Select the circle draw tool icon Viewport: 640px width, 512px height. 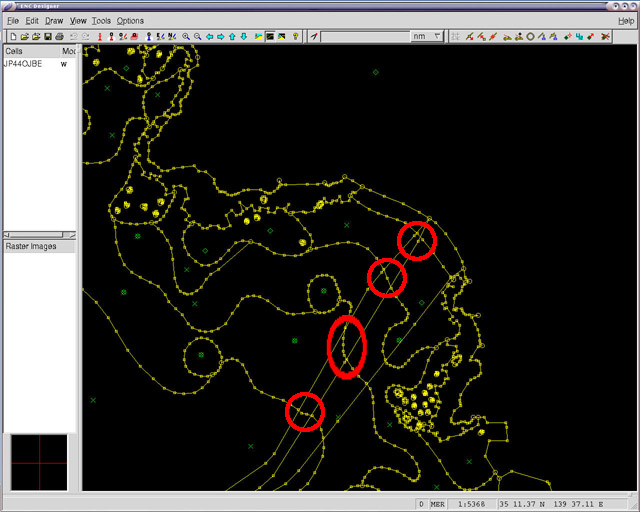click(x=530, y=37)
